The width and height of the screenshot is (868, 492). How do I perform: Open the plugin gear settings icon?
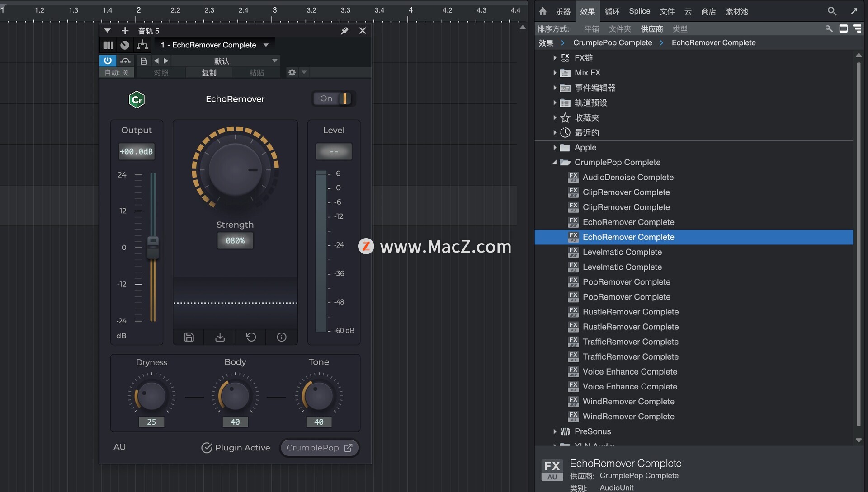(x=292, y=72)
